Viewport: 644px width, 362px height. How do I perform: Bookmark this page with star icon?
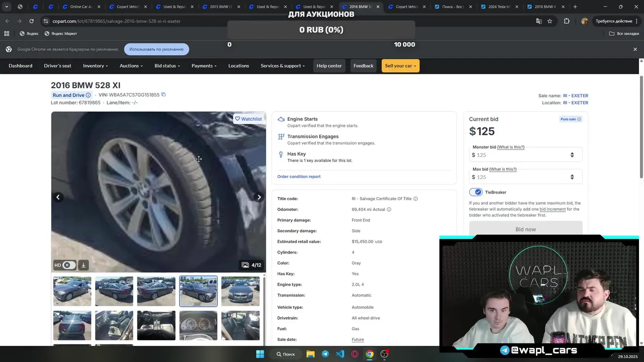550,21
